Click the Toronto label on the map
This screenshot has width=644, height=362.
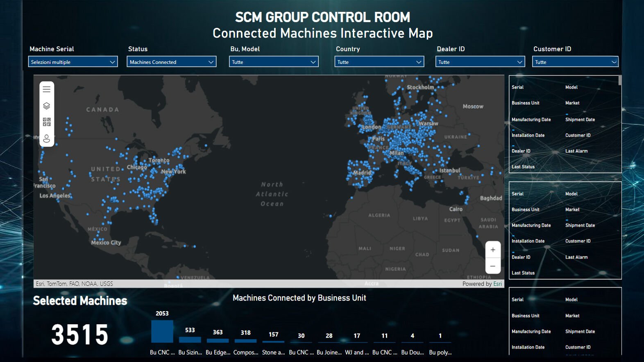[159, 161]
